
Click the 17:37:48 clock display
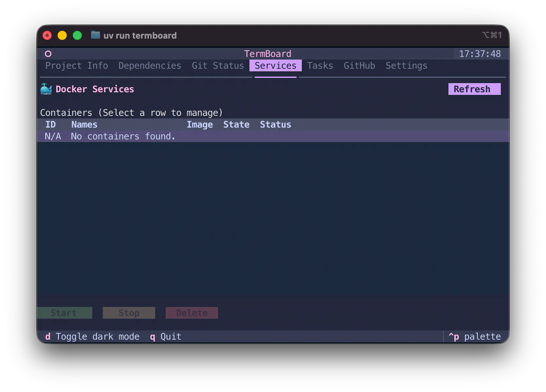pos(480,54)
